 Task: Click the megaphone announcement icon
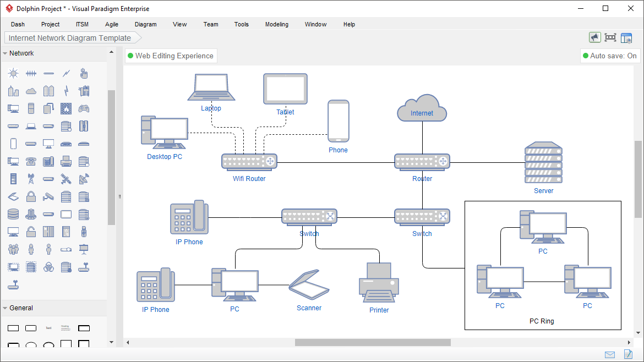(594, 37)
